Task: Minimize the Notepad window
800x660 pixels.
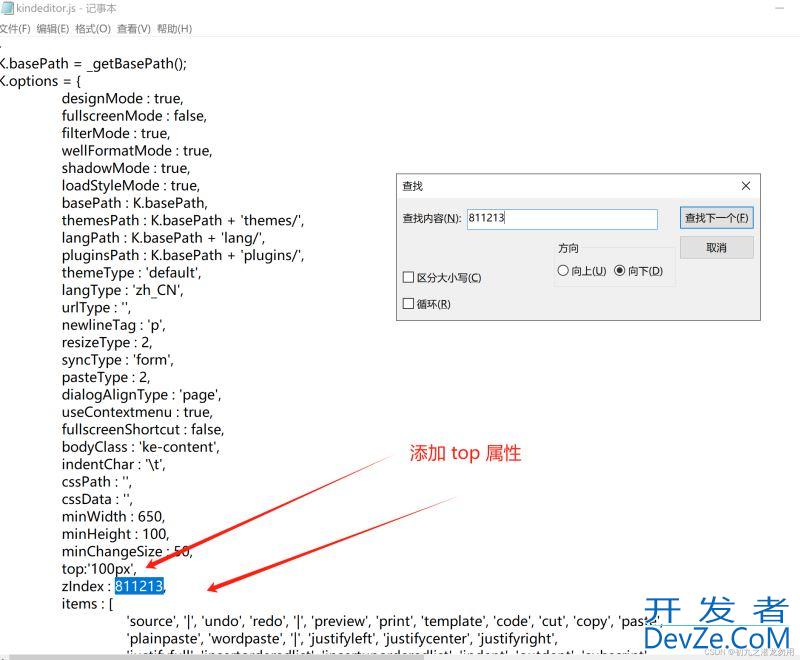Action: (x=780, y=8)
